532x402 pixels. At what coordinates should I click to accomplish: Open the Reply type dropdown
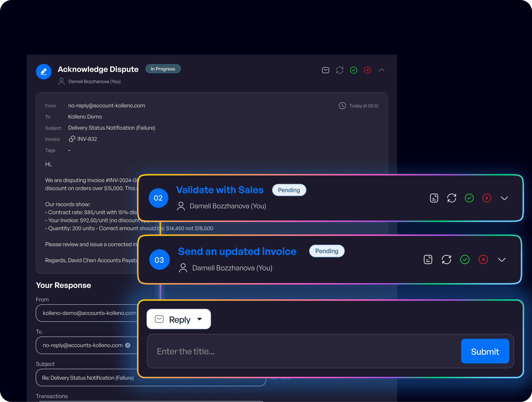coord(179,319)
